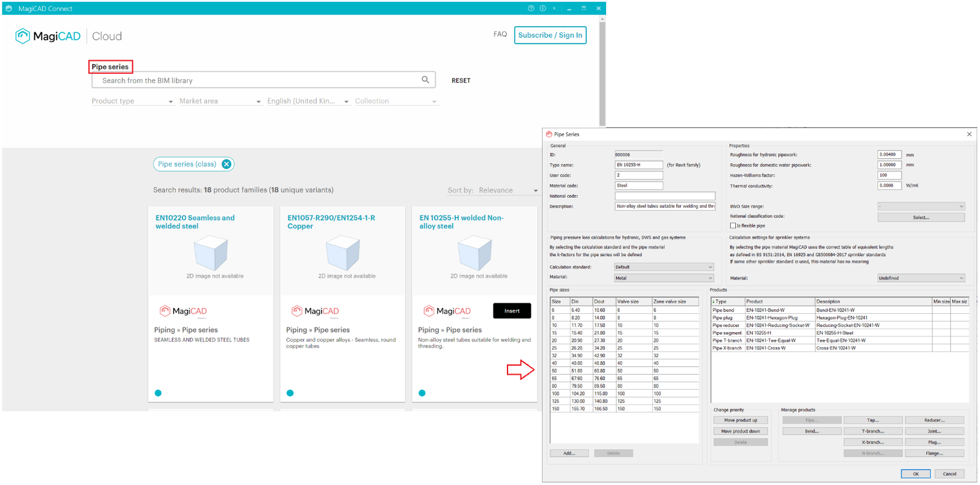
Task: Click the T-branch... button
Action: (872, 431)
